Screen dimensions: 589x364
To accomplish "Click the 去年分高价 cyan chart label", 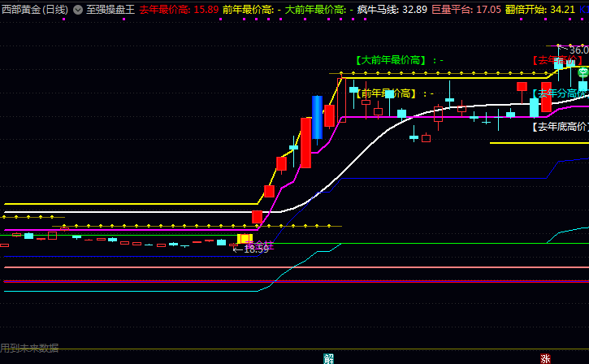I will (x=561, y=93).
